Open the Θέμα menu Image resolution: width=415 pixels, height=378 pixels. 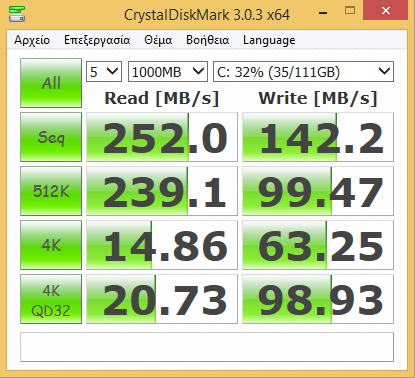158,40
